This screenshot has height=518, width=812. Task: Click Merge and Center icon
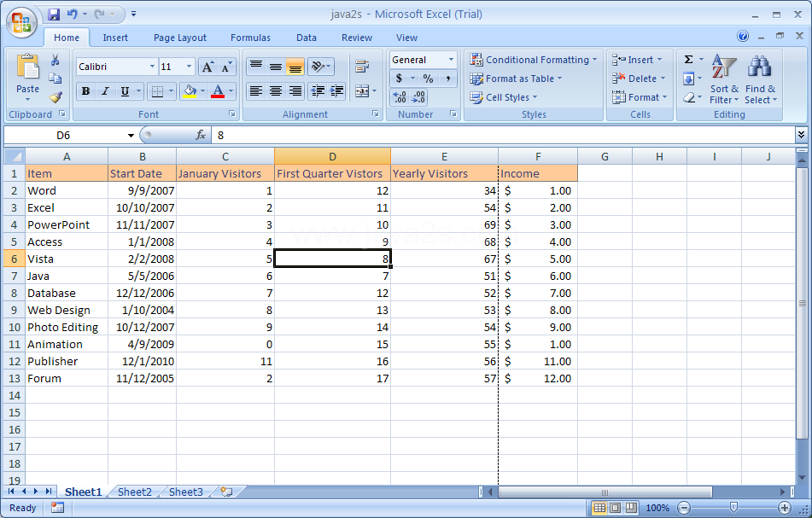[362, 91]
